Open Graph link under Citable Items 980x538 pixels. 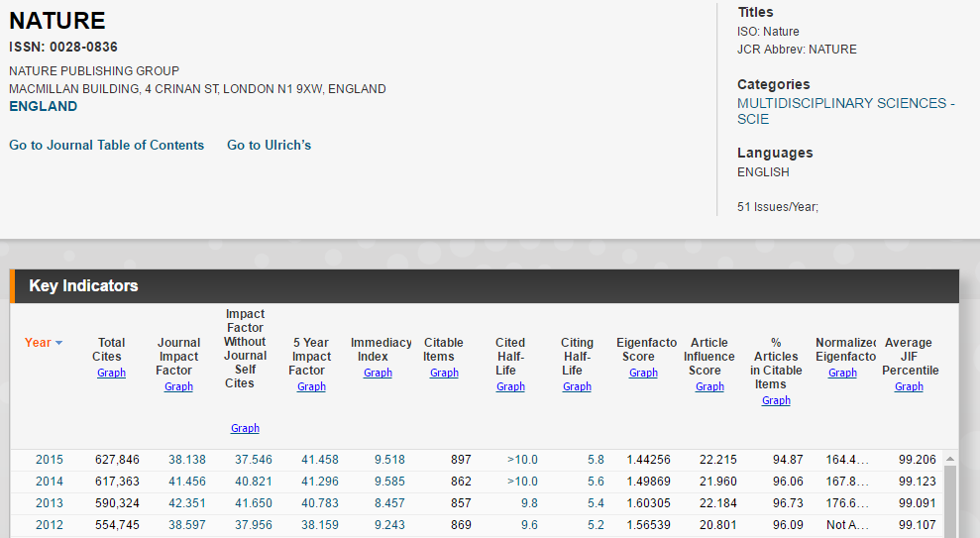point(444,373)
